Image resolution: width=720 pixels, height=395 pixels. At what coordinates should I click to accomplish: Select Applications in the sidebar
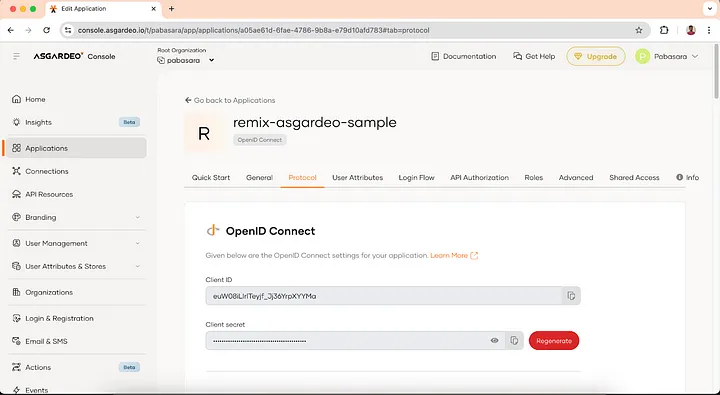tap(76, 148)
